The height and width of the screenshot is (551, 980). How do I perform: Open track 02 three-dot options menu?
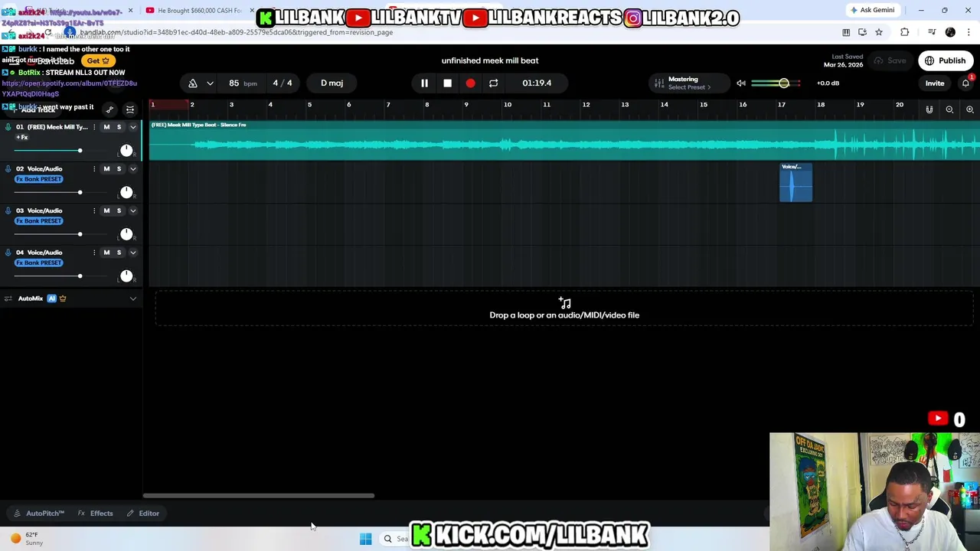94,168
